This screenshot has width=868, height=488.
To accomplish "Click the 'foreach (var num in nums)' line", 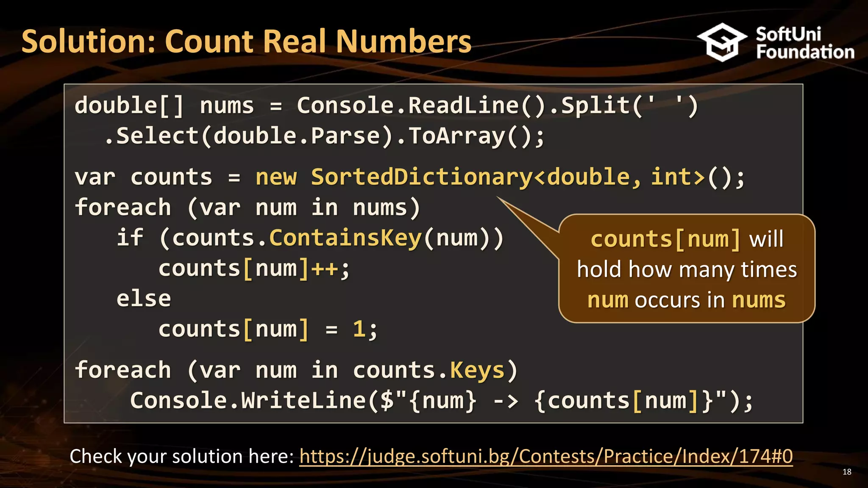I will click(x=248, y=208).
